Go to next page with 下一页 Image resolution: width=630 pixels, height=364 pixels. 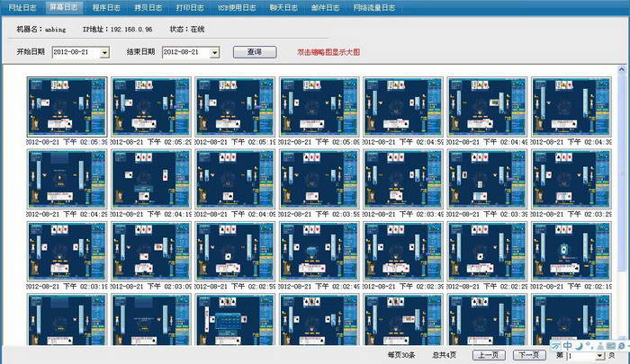coord(529,355)
